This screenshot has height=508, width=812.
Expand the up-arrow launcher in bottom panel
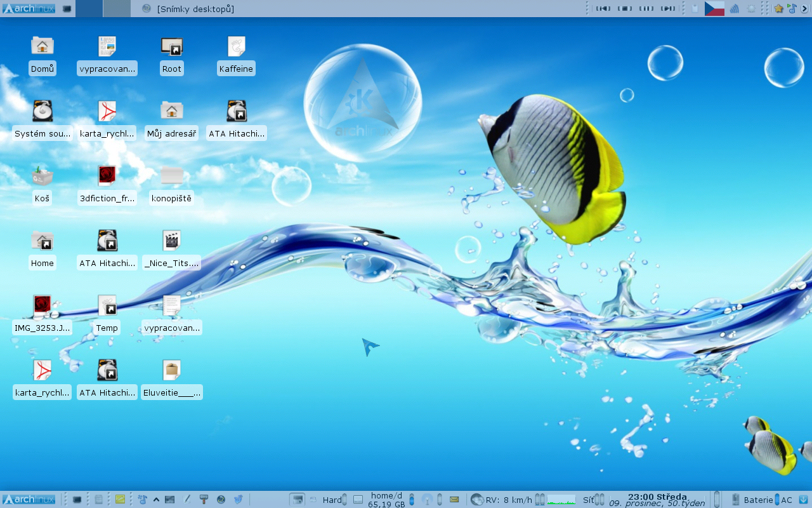click(156, 500)
